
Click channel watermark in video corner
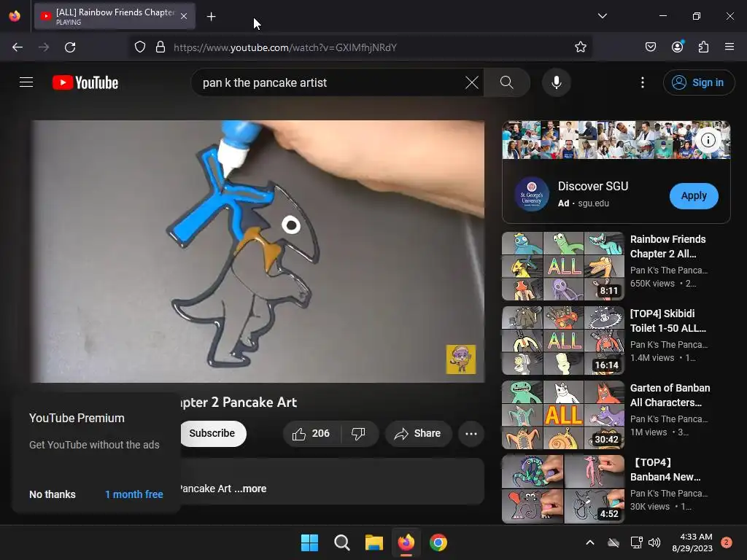[461, 359]
